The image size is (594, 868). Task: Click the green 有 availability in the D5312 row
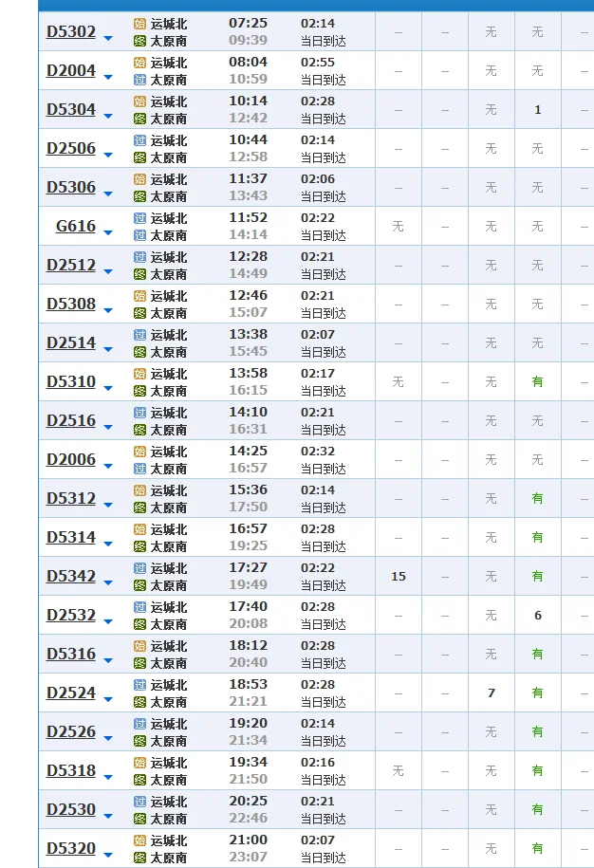pos(538,498)
